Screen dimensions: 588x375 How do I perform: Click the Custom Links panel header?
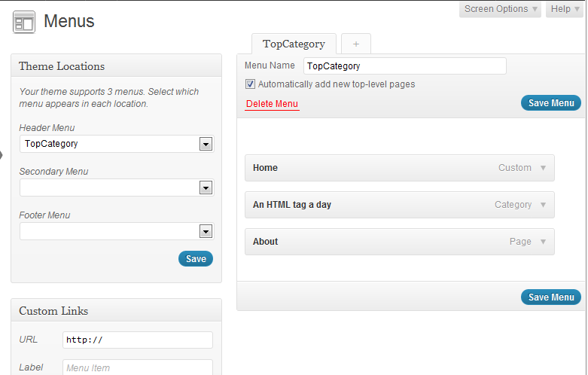click(x=116, y=310)
